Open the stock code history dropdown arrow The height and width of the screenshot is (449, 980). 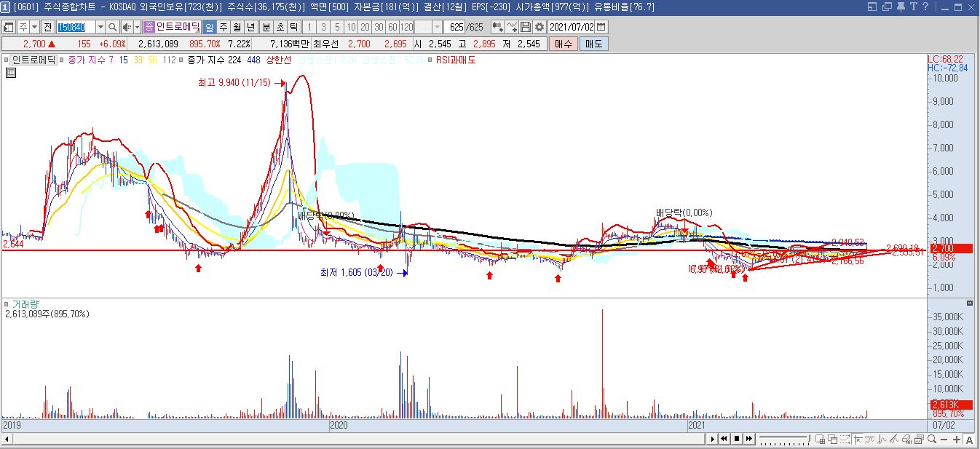point(100,27)
